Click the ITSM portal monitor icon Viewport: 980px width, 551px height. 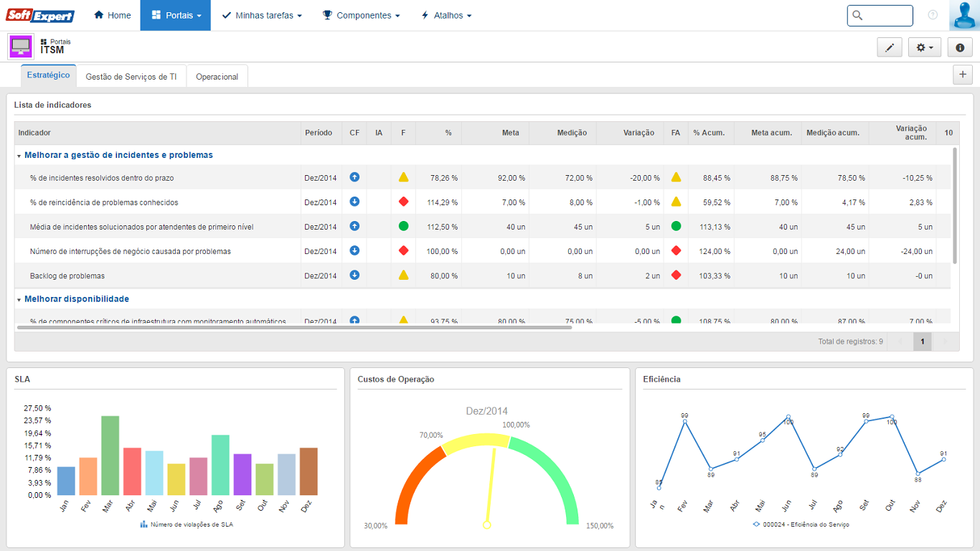click(21, 47)
